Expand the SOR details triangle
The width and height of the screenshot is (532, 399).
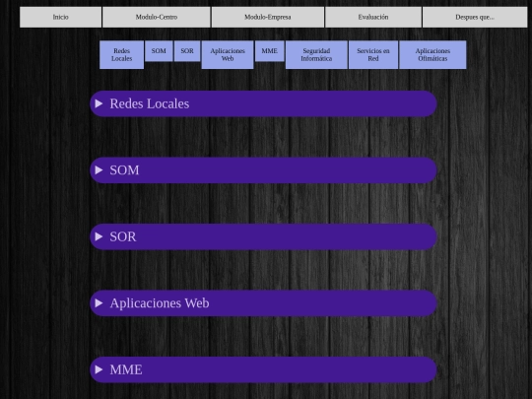(x=99, y=236)
